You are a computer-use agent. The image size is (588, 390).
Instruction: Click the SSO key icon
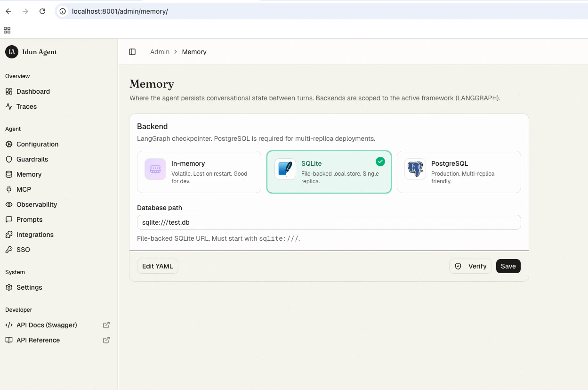(x=9, y=250)
